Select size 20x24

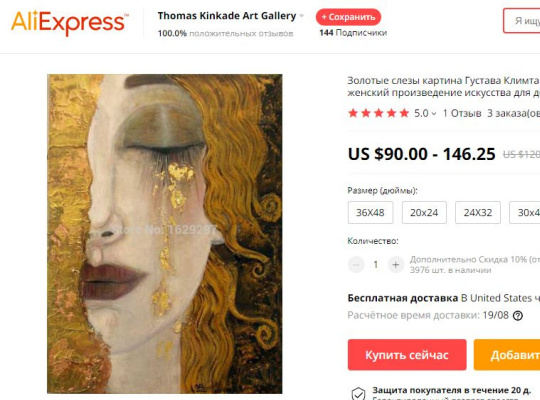coord(424,213)
